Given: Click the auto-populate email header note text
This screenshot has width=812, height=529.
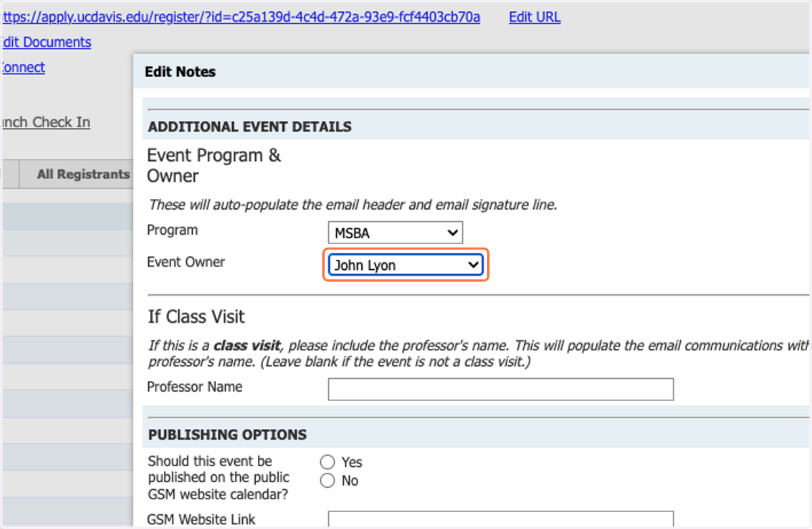Looking at the screenshot, I should [353, 204].
